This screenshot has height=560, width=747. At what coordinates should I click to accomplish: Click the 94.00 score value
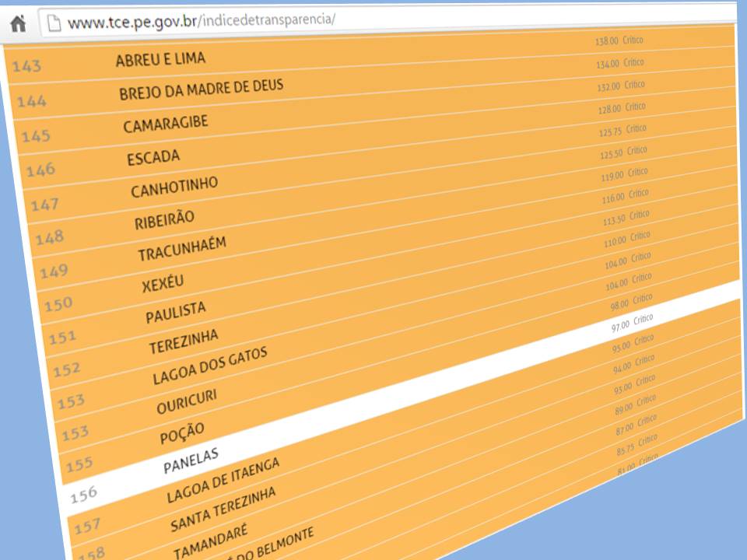(x=622, y=367)
